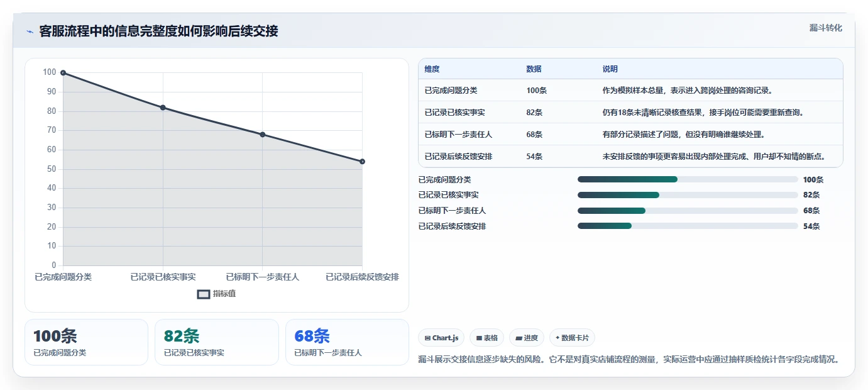
Task: Click the 已记录后续反馈安排 label in the progress list
Action: 452,226
